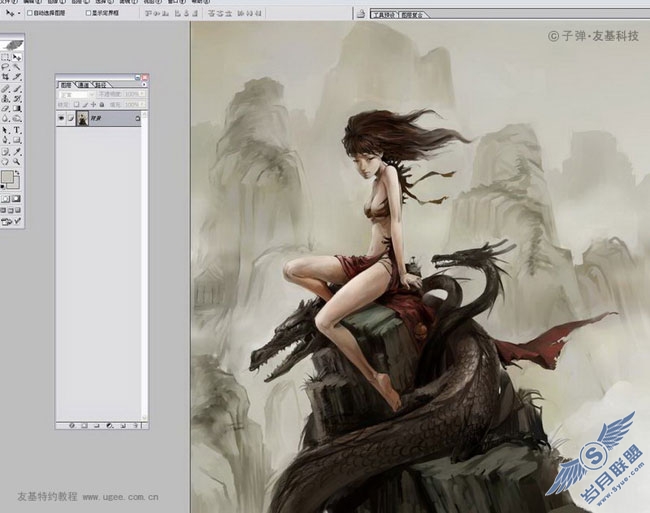
Task: Open the Layers panel flyout menu
Action: tap(144, 85)
